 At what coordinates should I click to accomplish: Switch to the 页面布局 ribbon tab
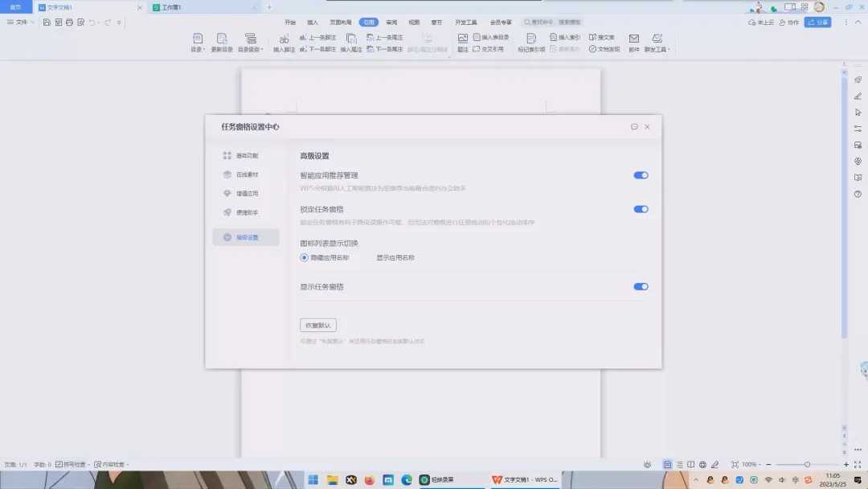(341, 23)
